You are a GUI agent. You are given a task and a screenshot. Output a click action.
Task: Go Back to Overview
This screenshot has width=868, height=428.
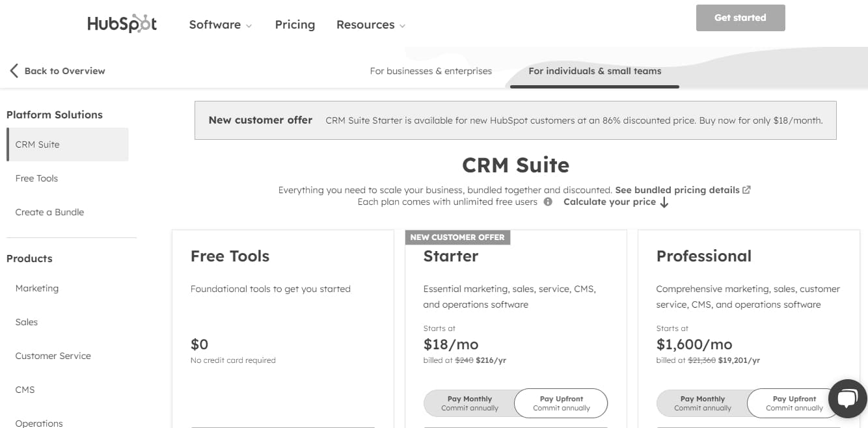pos(64,71)
